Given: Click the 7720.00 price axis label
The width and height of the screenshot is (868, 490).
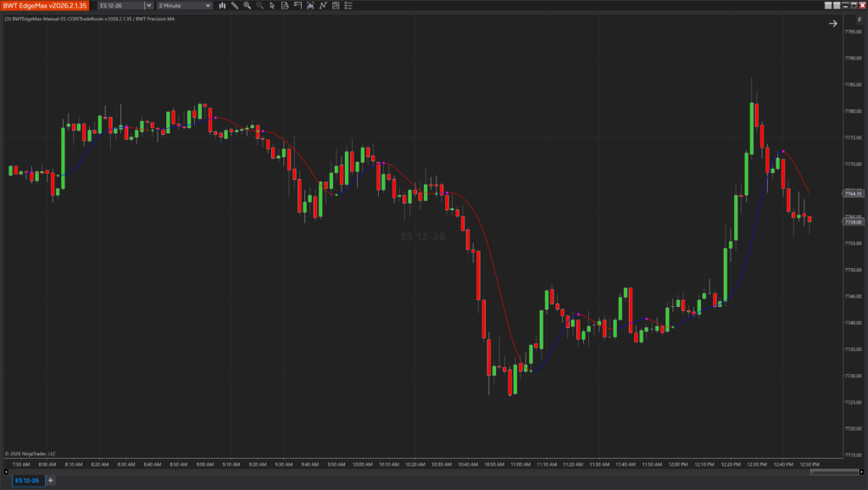Looking at the screenshot, I should [853, 429].
